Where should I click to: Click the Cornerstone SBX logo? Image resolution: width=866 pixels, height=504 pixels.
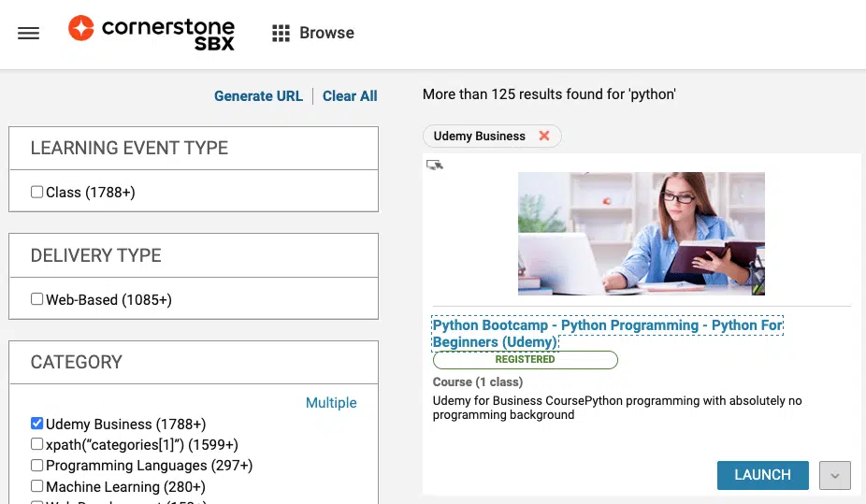coord(152,33)
